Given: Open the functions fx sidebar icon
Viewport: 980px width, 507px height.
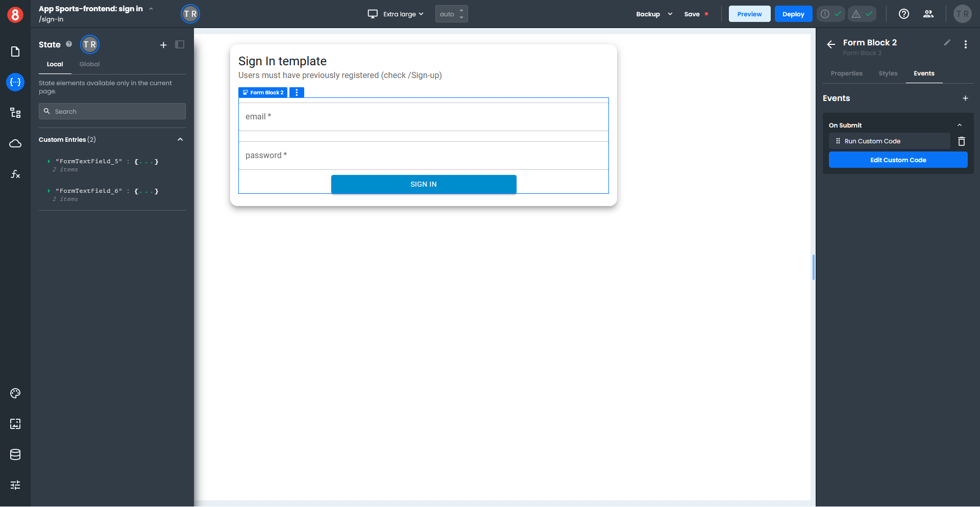Looking at the screenshot, I should coord(15,174).
